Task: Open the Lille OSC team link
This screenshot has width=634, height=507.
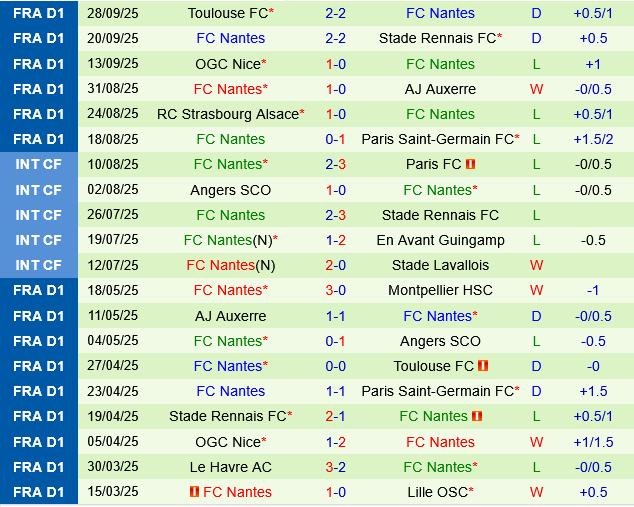Action: [x=437, y=492]
